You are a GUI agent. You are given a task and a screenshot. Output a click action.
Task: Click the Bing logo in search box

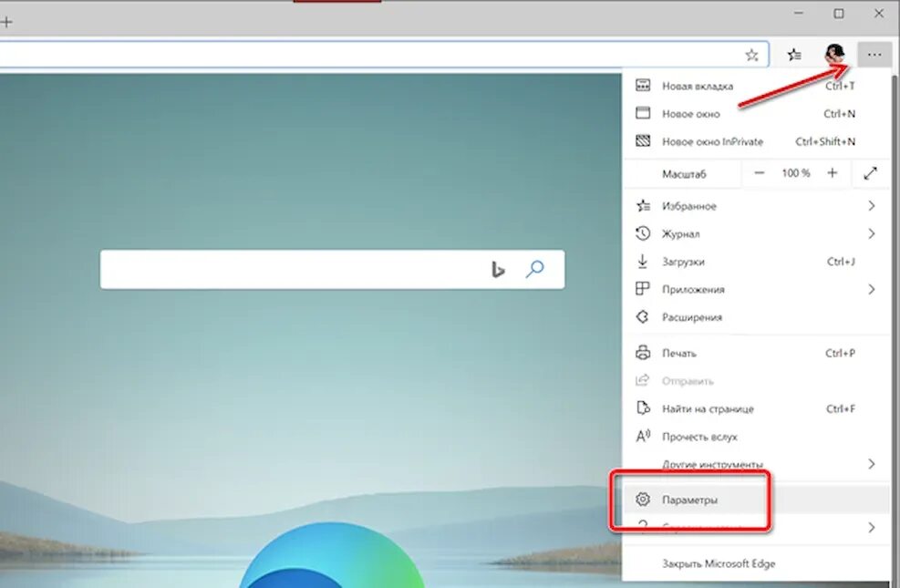click(498, 269)
